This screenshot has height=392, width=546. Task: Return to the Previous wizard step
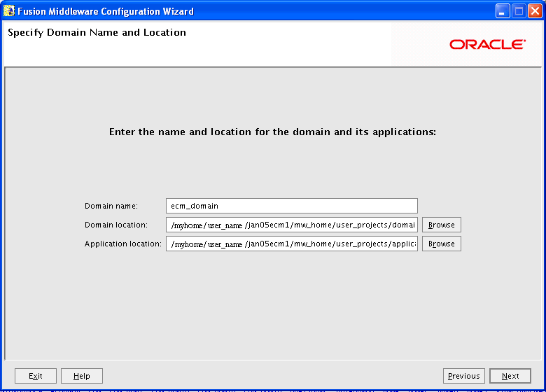(x=464, y=376)
